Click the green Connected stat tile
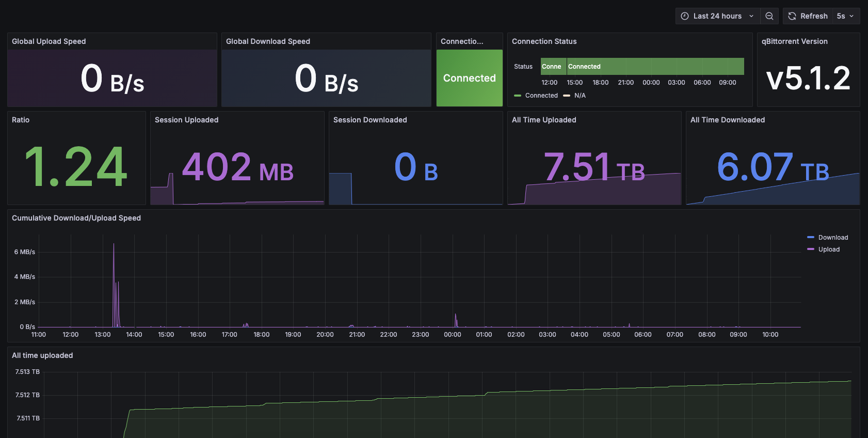This screenshot has height=438, width=868. pyautogui.click(x=469, y=78)
